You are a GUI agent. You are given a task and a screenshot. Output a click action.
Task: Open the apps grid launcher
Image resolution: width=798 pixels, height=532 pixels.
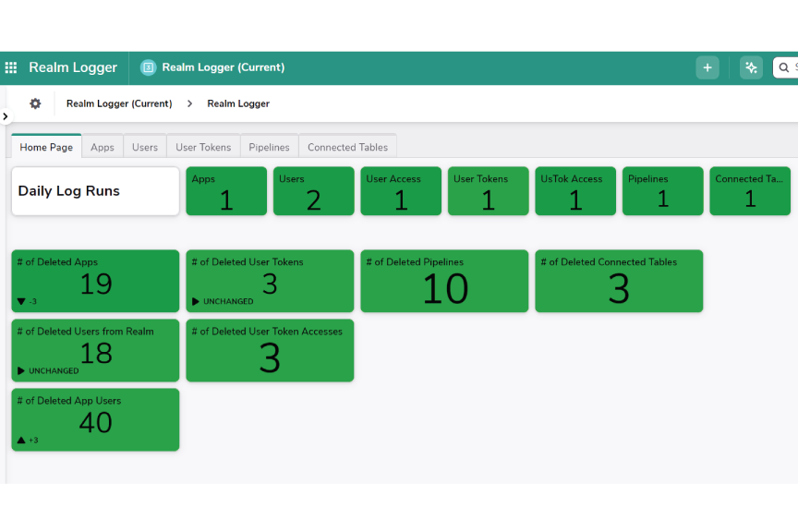[11, 66]
